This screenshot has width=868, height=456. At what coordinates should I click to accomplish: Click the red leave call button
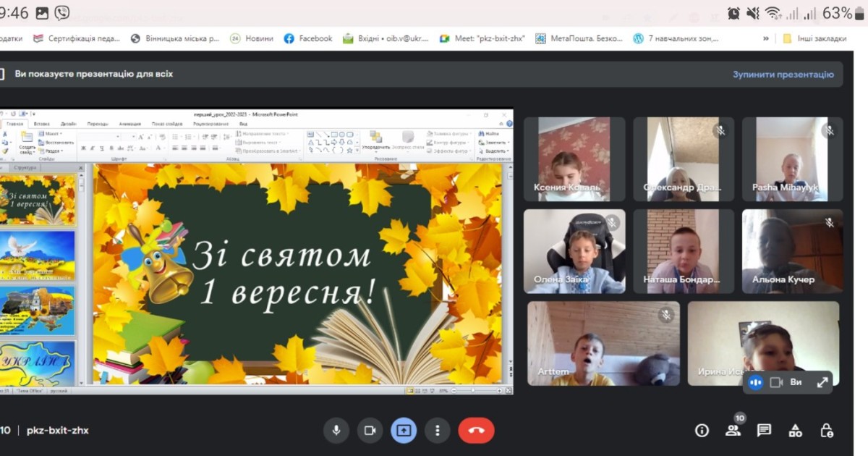click(x=476, y=430)
